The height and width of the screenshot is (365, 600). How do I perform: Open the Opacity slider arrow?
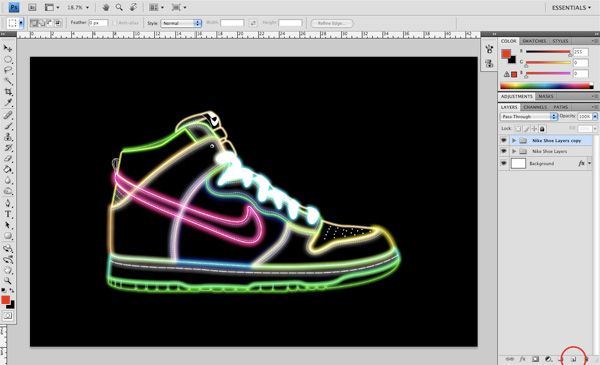[595, 116]
